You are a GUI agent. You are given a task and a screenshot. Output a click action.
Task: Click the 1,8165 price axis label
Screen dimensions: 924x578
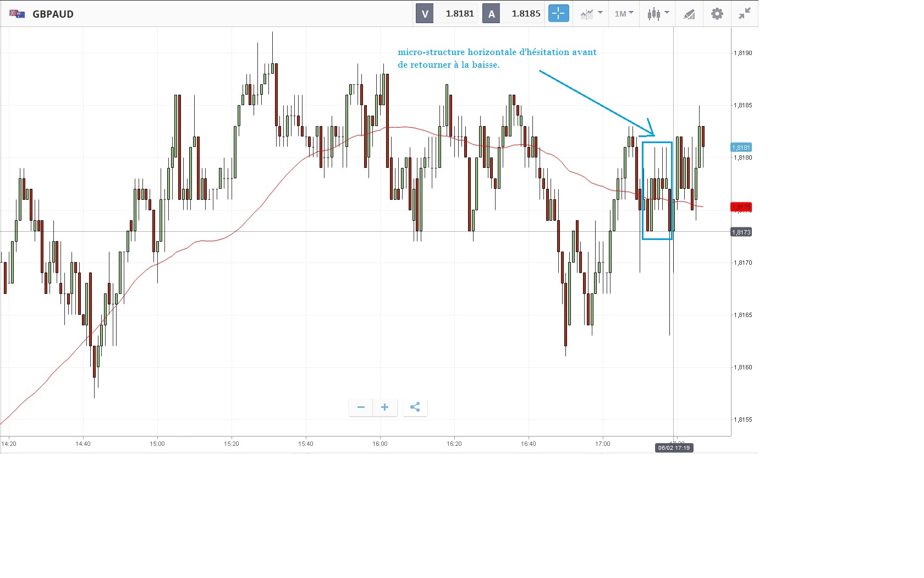pos(743,315)
